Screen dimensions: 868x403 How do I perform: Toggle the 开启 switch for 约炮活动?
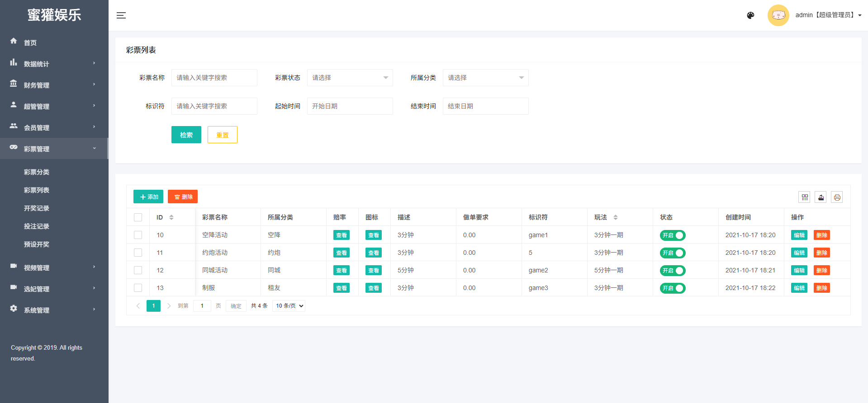(x=673, y=253)
